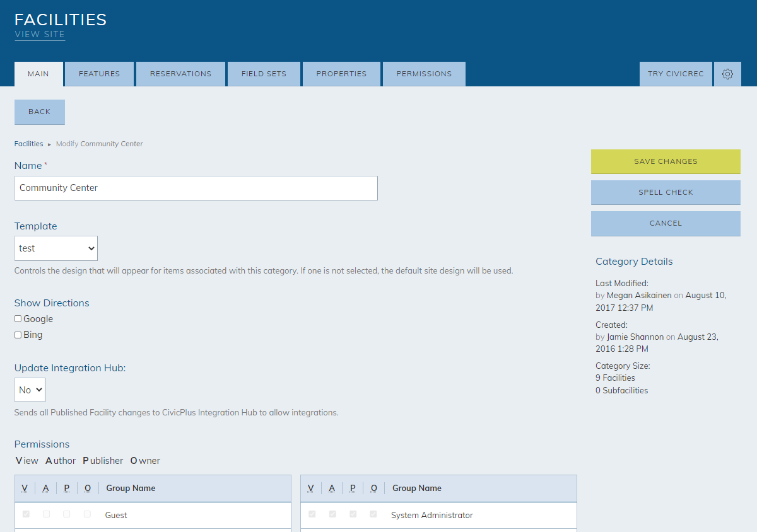This screenshot has width=757, height=532.
Task: Click P header in System Administrator table
Action: pyautogui.click(x=353, y=488)
